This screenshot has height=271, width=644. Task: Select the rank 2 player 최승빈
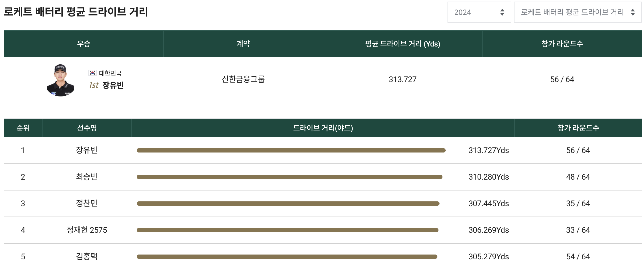[86, 177]
